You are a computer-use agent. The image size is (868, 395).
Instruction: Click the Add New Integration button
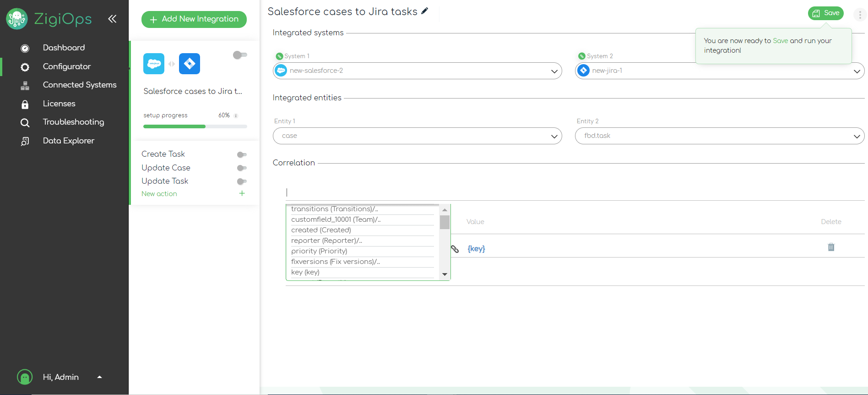click(194, 19)
